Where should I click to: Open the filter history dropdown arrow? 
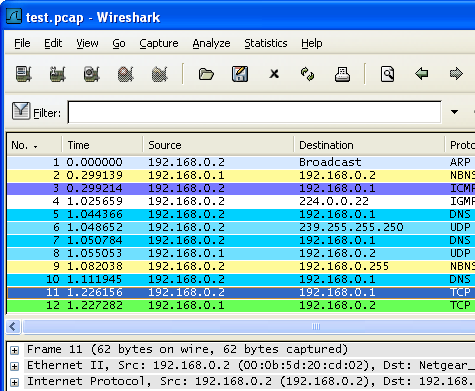454,112
